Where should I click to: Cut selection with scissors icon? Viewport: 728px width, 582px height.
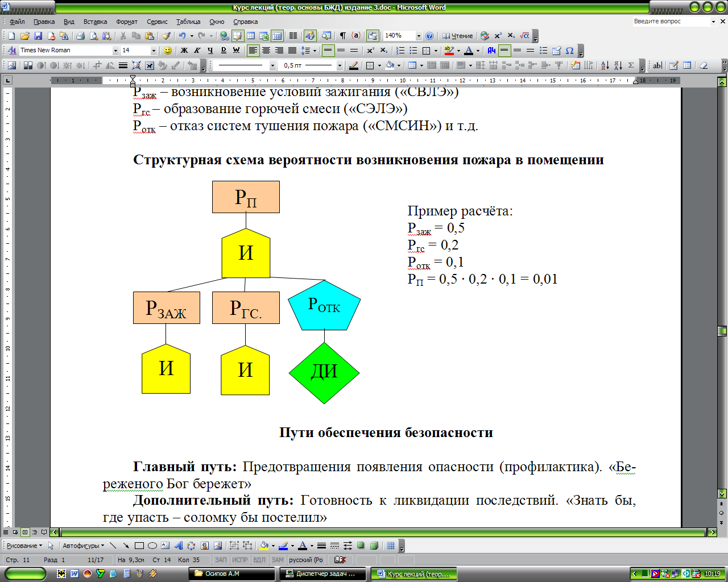click(x=123, y=36)
